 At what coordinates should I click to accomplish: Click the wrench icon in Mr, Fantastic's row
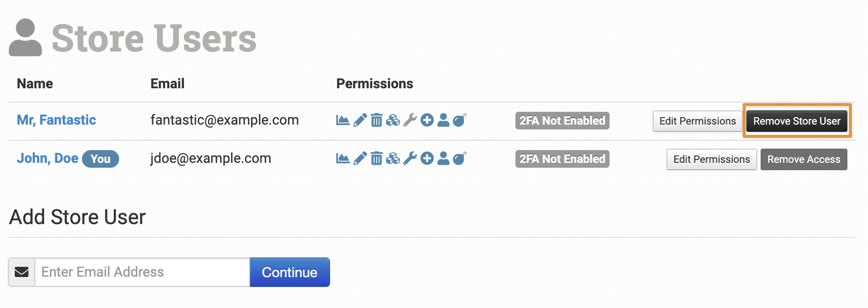410,120
